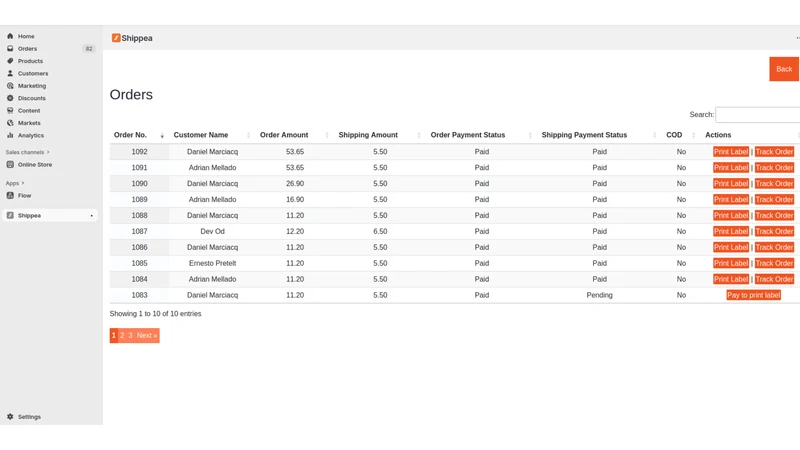The image size is (800, 450).
Task: Click the Markets globe icon
Action: (10, 123)
